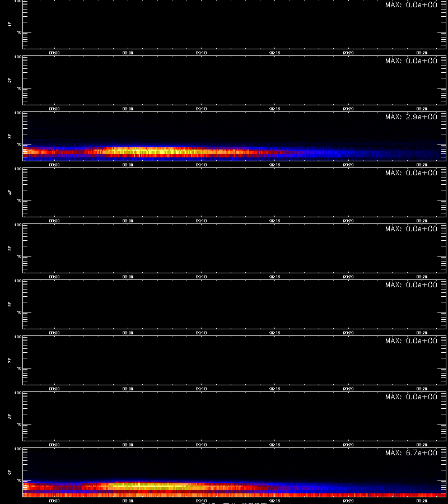Click the 00:25 tick label below the 3F panel
The height and width of the screenshot is (504, 448).
(422, 165)
